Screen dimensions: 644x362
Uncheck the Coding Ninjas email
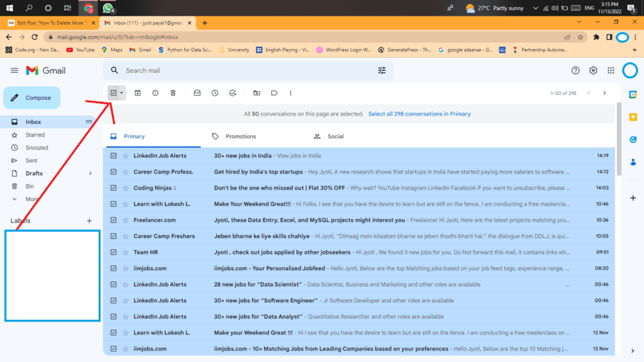tap(113, 188)
